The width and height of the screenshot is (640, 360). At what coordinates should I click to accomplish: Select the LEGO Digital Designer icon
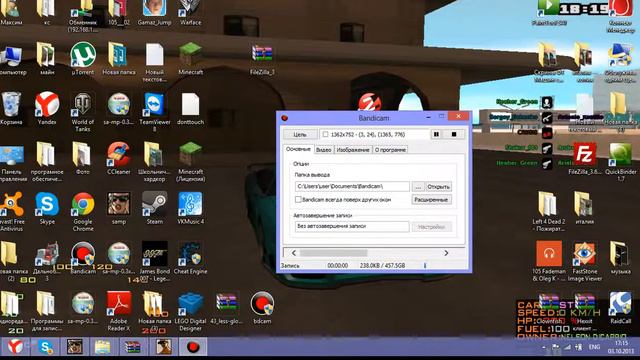point(190,311)
